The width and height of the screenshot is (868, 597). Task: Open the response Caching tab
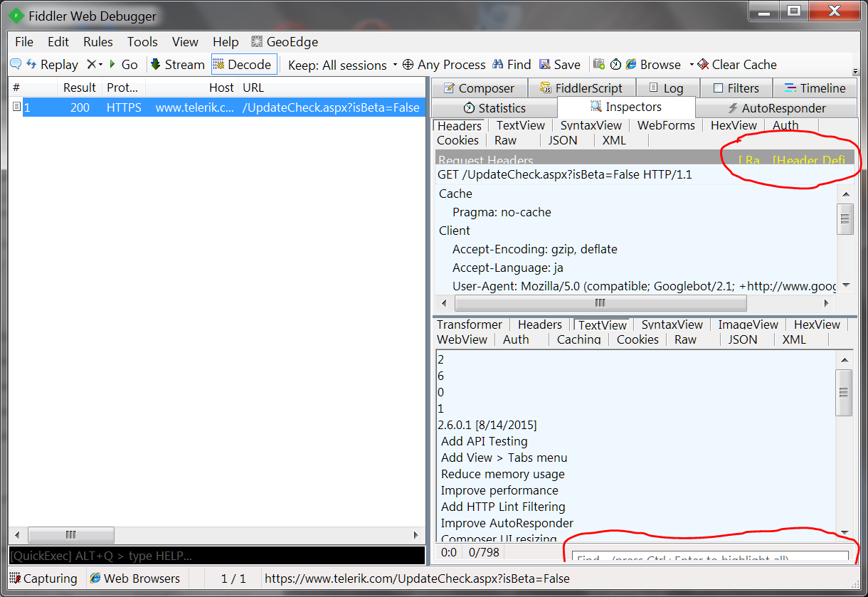578,339
